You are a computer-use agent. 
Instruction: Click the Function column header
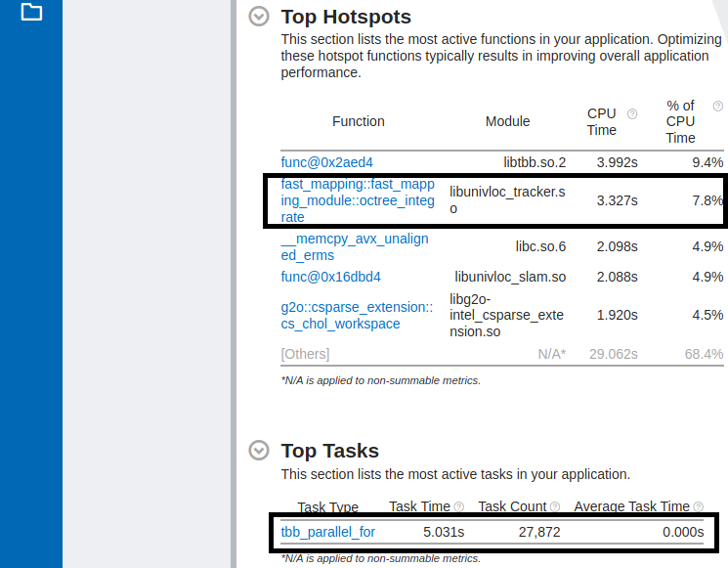(x=358, y=121)
